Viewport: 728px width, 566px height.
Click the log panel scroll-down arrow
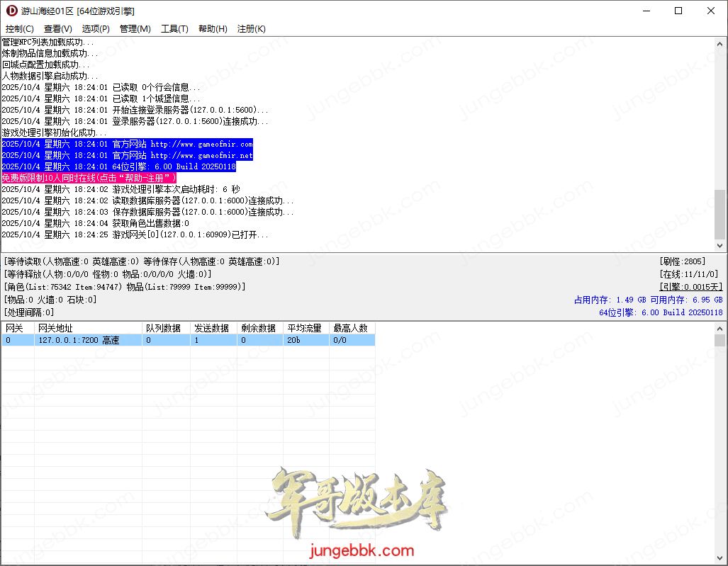pos(720,246)
